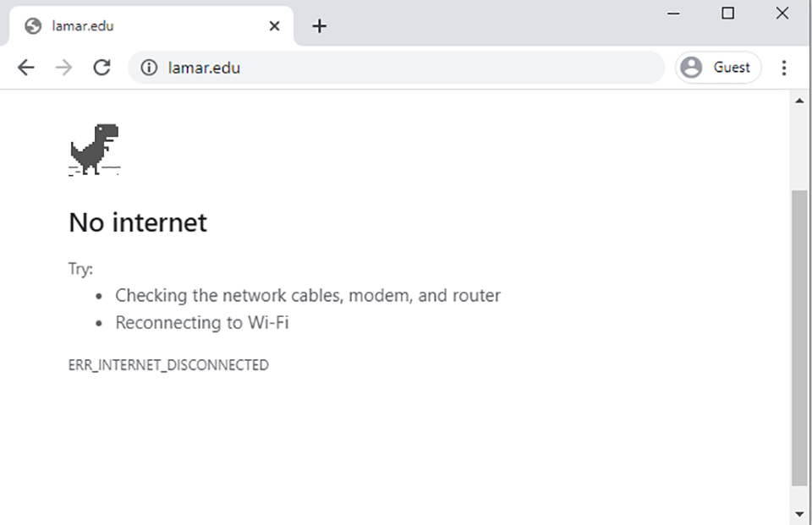Click the offline dinosaur image
The image size is (812, 525).
(x=94, y=150)
